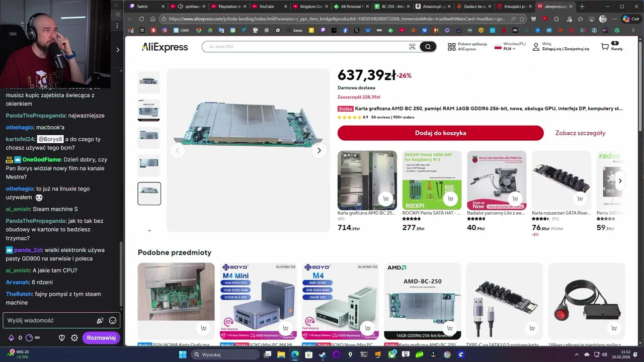Expand the collapsed stream panel arrow
Image resolution: width=644 pixels, height=362 pixels.
pos(118,49)
